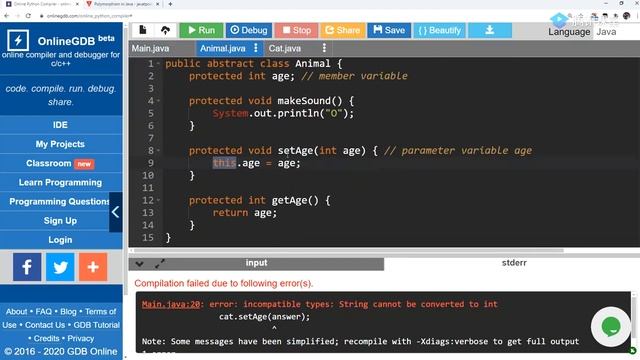This screenshot has width=640, height=360.
Task: Close the Online Python Compiler browser tab
Action: pos(77,4)
